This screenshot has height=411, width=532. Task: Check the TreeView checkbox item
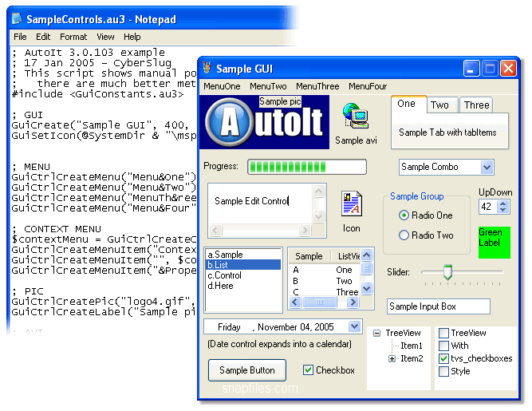point(443,333)
